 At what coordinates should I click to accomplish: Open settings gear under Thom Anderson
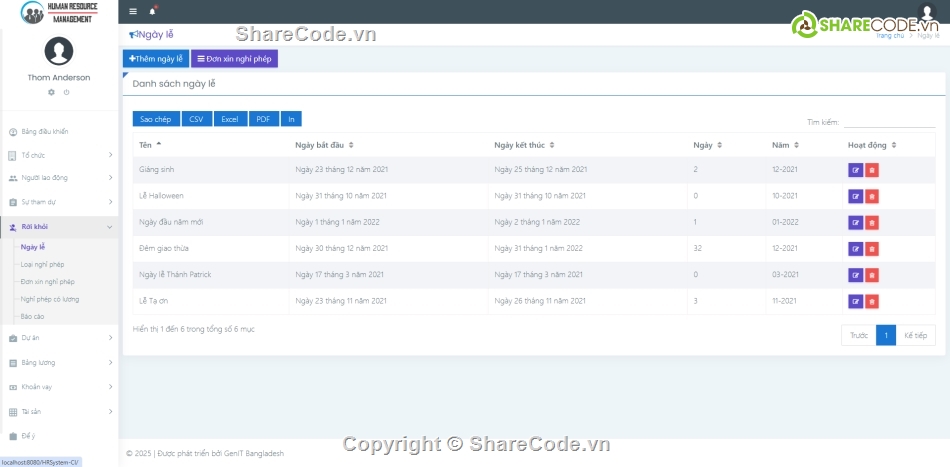click(x=51, y=92)
